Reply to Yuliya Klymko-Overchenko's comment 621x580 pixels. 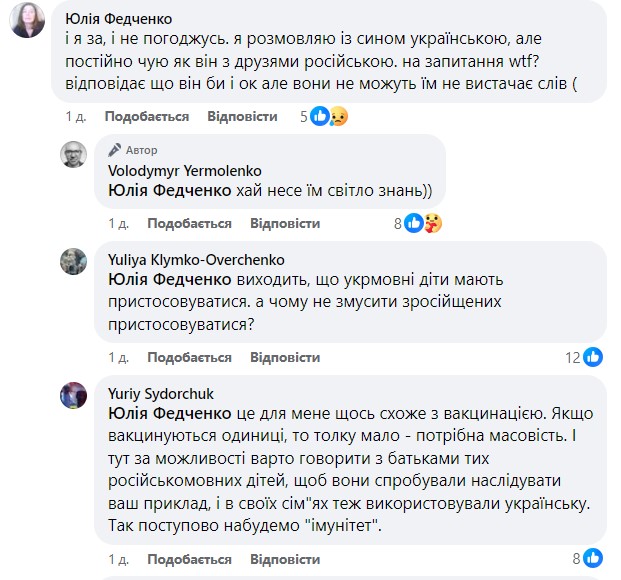point(285,357)
